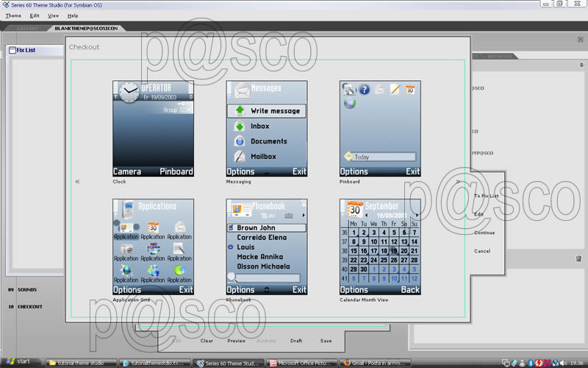Click the Edit option in side menu
Image resolution: width=588 pixels, height=368 pixels.
(x=479, y=214)
